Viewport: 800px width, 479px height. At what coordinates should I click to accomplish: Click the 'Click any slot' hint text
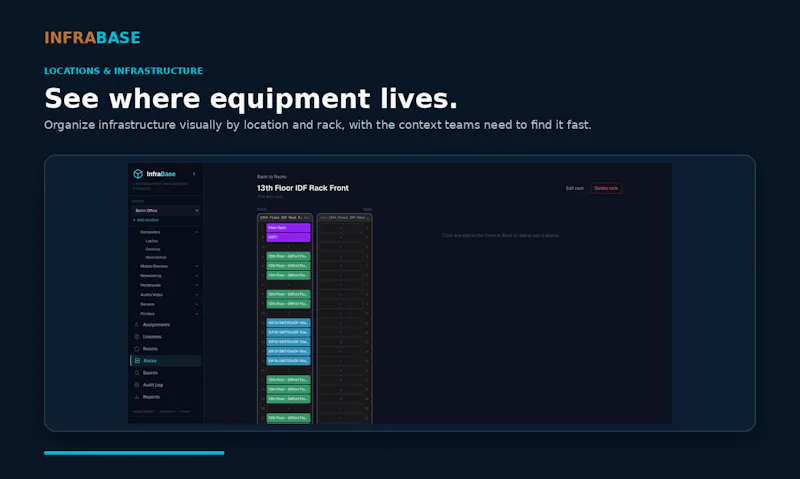(x=501, y=236)
